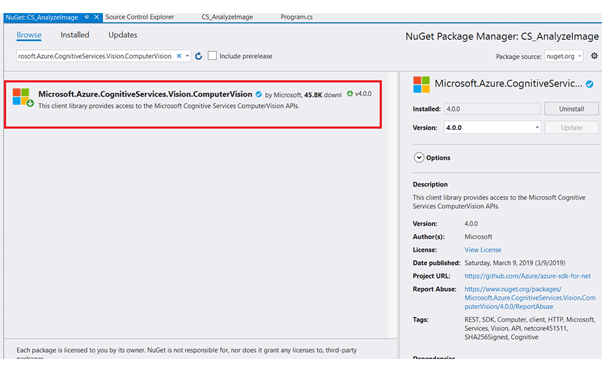Click verified badge in the details pane header
This screenshot has height=369, width=602.
[x=590, y=84]
